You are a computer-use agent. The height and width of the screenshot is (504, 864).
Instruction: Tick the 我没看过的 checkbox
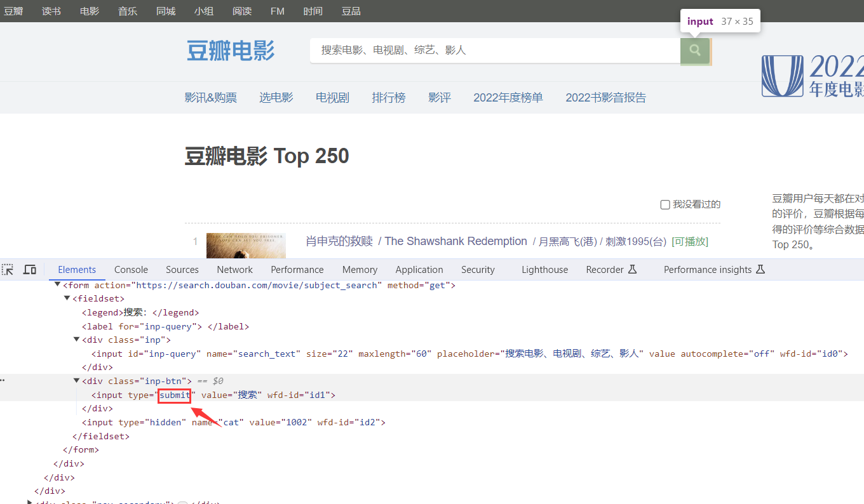[x=665, y=204]
